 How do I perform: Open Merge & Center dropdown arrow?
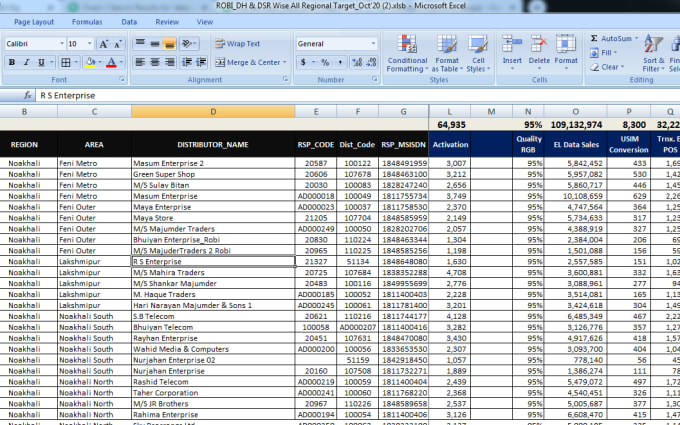click(x=285, y=62)
